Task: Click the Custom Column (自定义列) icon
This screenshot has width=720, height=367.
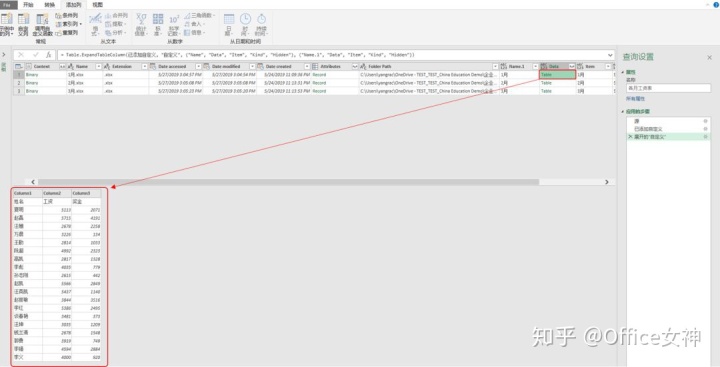Action: pos(24,19)
